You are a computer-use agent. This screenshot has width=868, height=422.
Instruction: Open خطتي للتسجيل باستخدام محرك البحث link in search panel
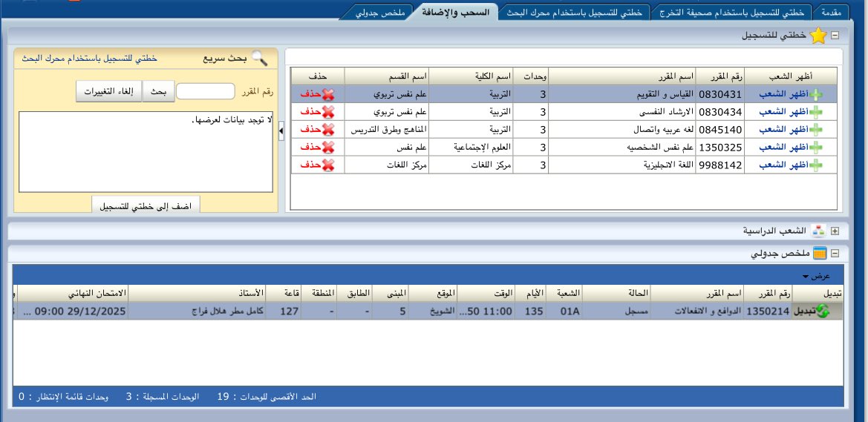click(89, 58)
